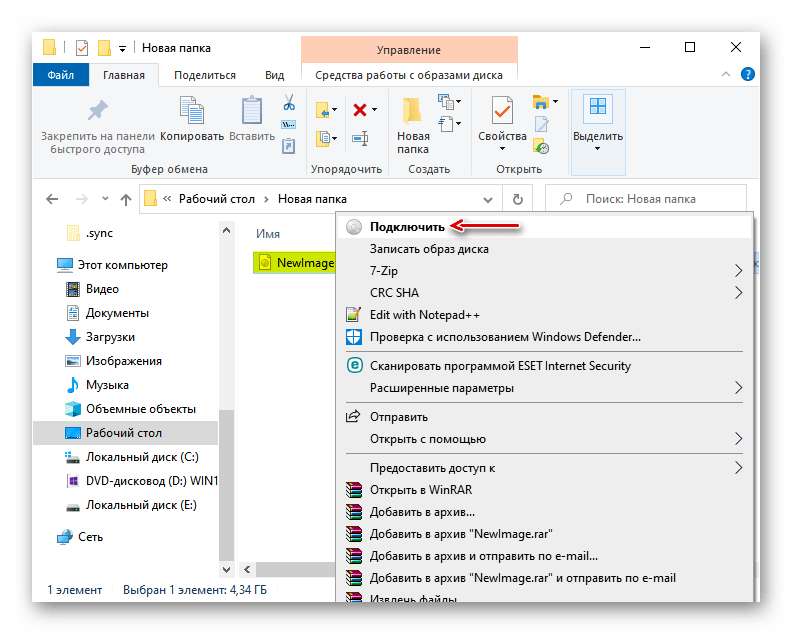Click the New item icon
Screen dimensions: 792x634
coord(446,102)
